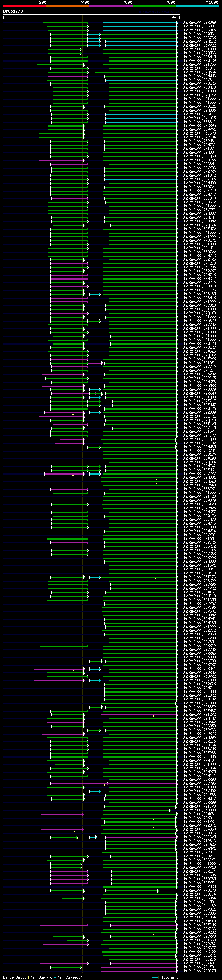The width and height of the screenshot is (222, 980).
Task: Select hit label UniRef100_Q8RV33
Action: click(199, 729)
